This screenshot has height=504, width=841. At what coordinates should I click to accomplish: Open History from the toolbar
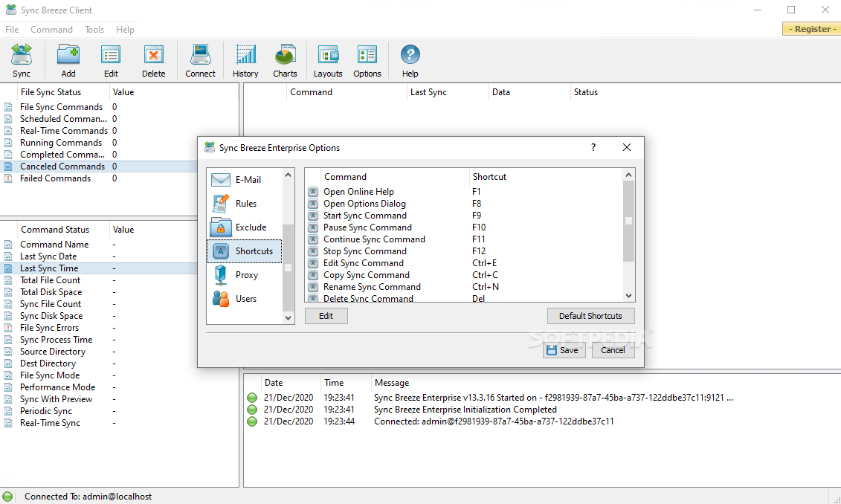pos(245,61)
